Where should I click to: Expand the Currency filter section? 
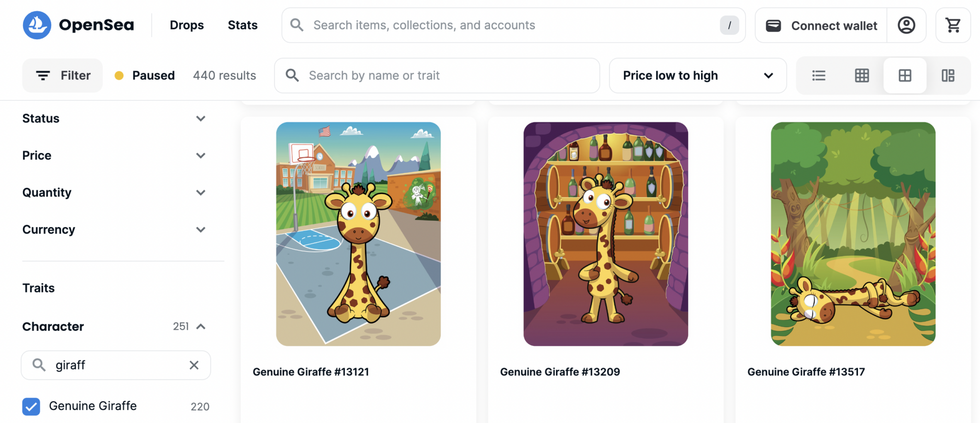click(201, 229)
